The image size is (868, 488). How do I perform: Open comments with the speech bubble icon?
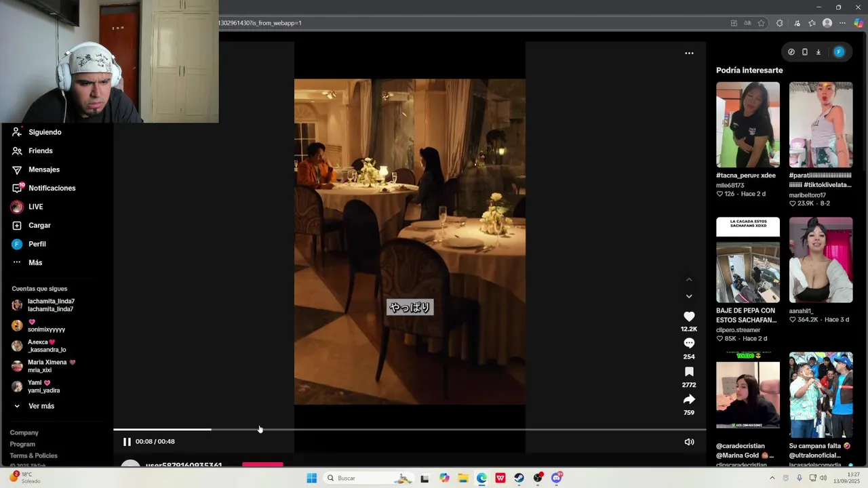689,343
